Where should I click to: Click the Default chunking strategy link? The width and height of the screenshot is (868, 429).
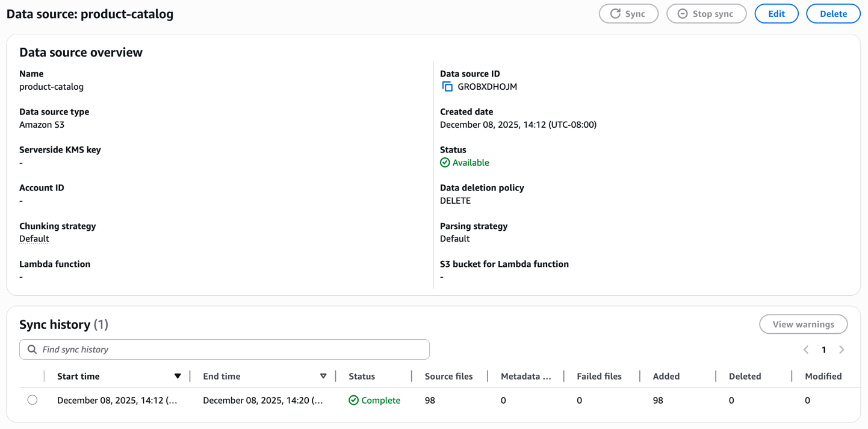tap(34, 239)
